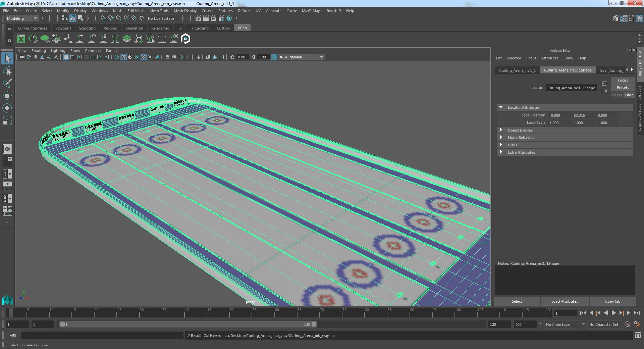Screen dimensions: 644x349
Task: Open the No Anim Layer dropdown
Action: [561, 325]
